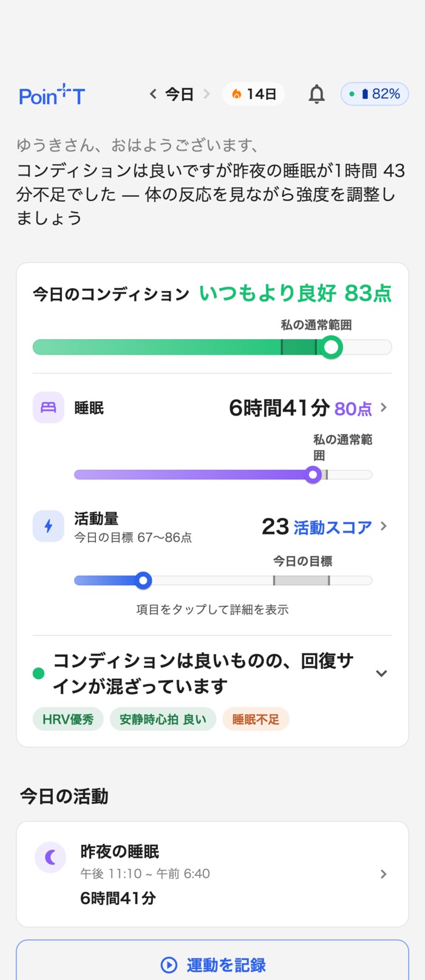Tap the 活動スコア link
The height and width of the screenshot is (980, 425).
pyautogui.click(x=333, y=527)
